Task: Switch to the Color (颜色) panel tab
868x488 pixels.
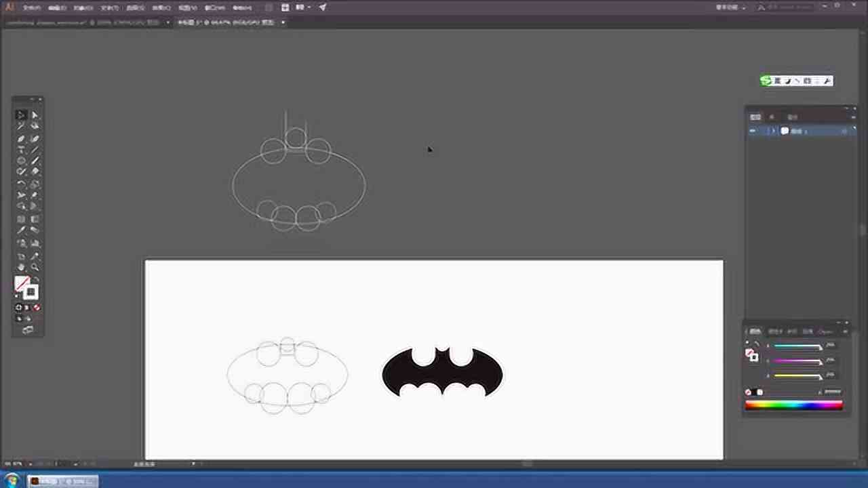Action: (755, 331)
